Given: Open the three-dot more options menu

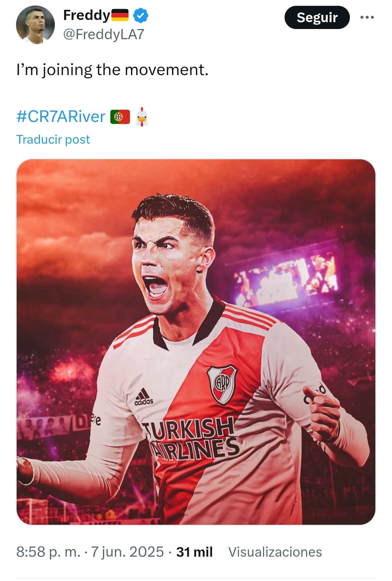Looking at the screenshot, I should tap(367, 17).
